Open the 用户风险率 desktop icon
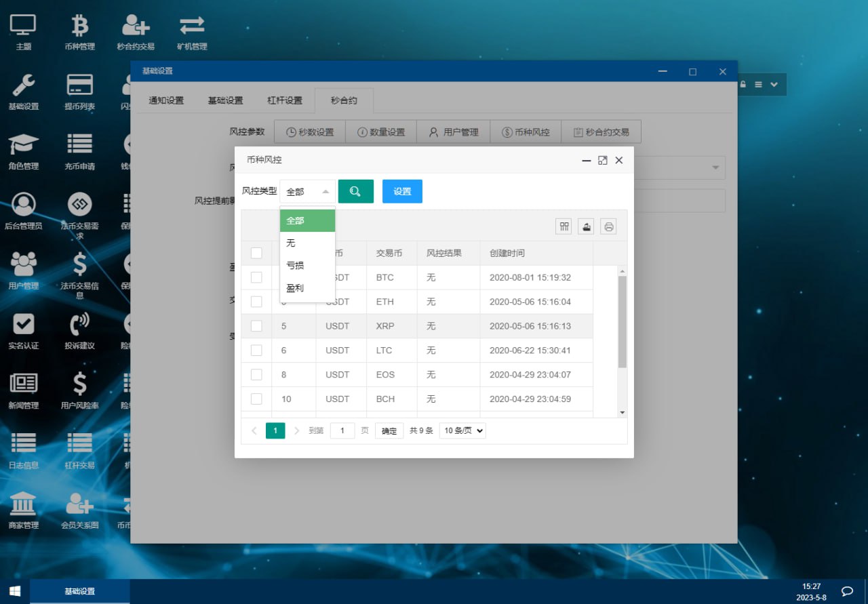 80,390
